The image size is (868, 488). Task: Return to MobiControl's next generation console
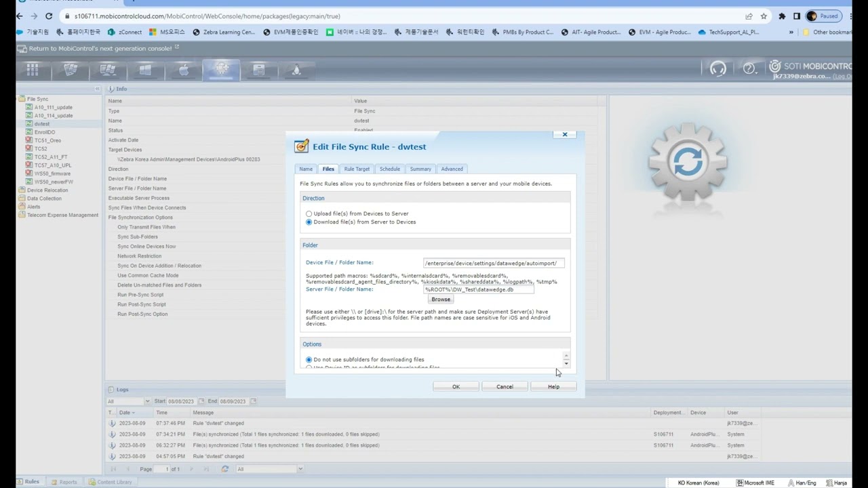pos(100,48)
